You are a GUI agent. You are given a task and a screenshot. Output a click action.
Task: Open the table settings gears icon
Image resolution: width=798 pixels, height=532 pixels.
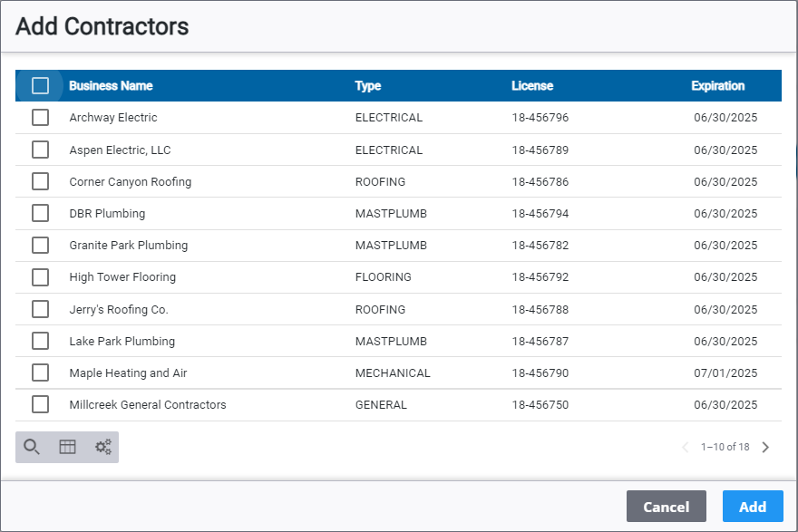click(x=103, y=447)
